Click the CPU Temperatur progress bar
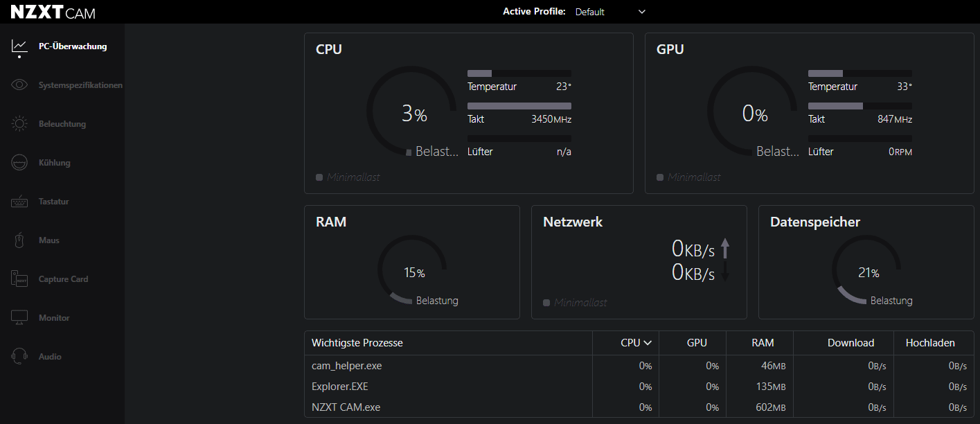Image resolution: width=980 pixels, height=424 pixels. 519,73
